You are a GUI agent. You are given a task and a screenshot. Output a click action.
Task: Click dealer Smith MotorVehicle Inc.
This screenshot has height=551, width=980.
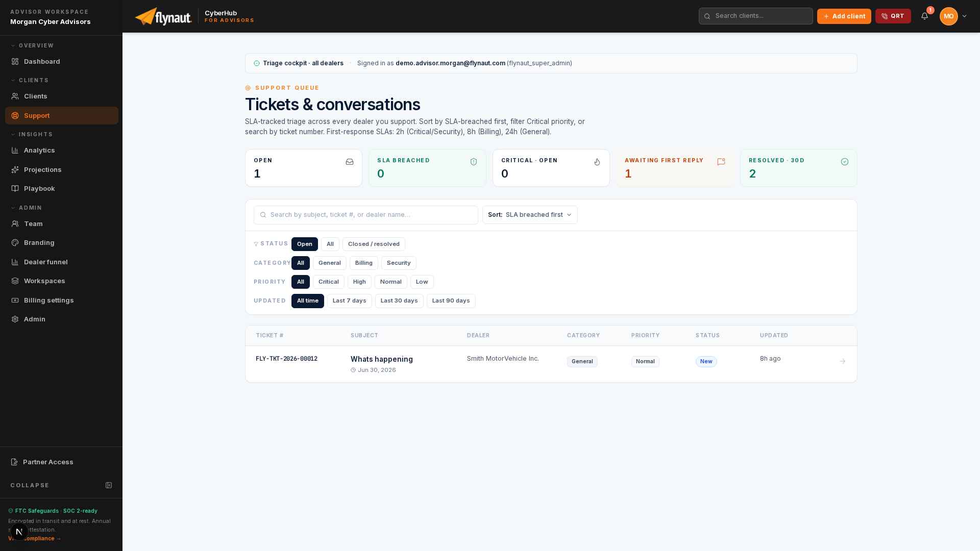503,359
